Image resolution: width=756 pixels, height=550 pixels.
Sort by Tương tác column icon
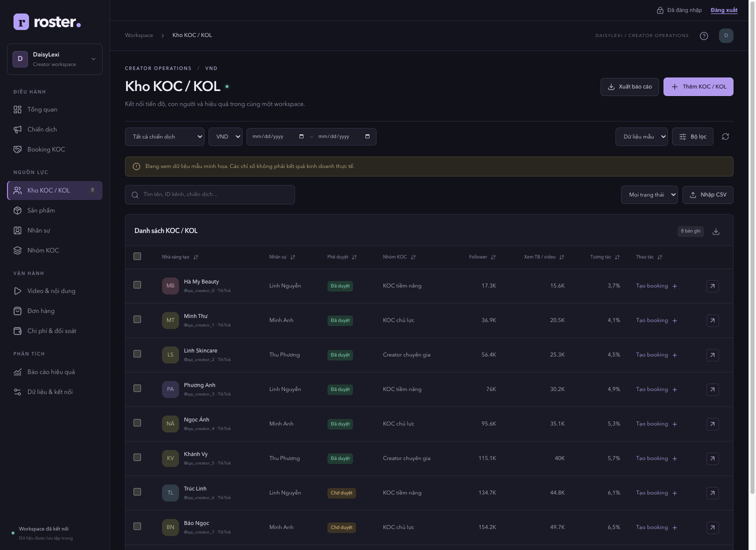pos(617,257)
